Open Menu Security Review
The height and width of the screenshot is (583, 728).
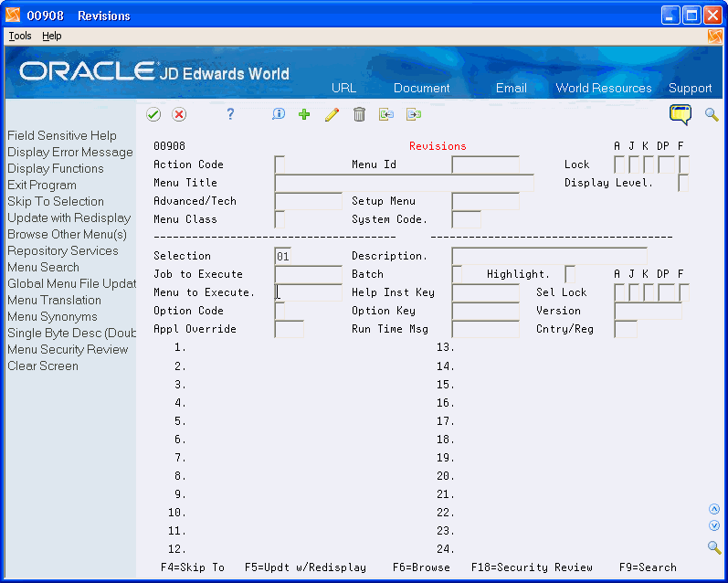68,349
